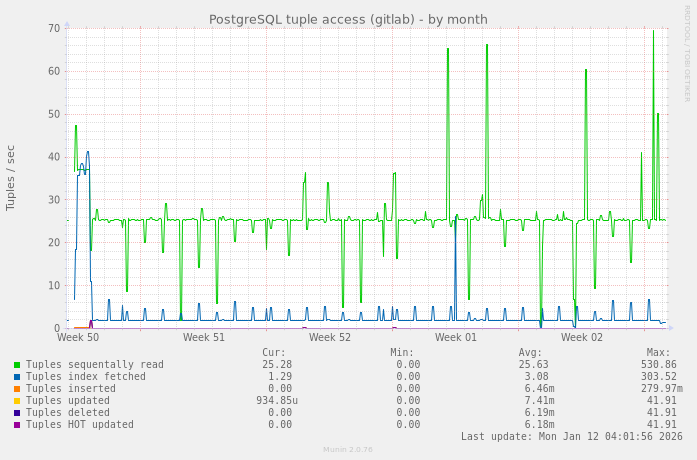This screenshot has height=460, width=697.
Task: Click the 'Tuples HOT updated' legend label
Action: 80,424
